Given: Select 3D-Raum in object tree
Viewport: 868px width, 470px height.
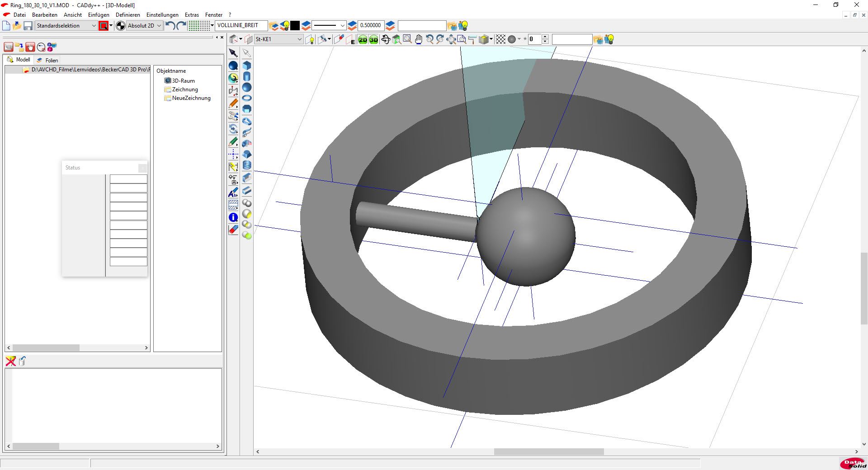Looking at the screenshot, I should (x=183, y=81).
